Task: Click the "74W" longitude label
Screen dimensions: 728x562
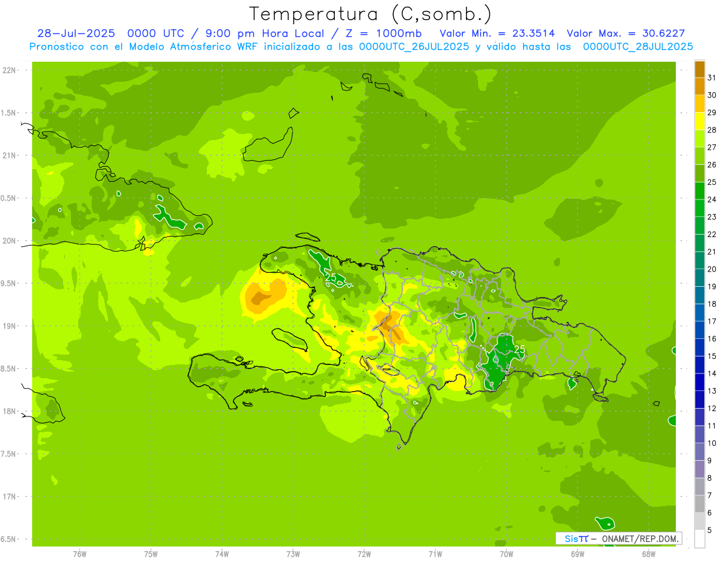Action: [x=221, y=554]
